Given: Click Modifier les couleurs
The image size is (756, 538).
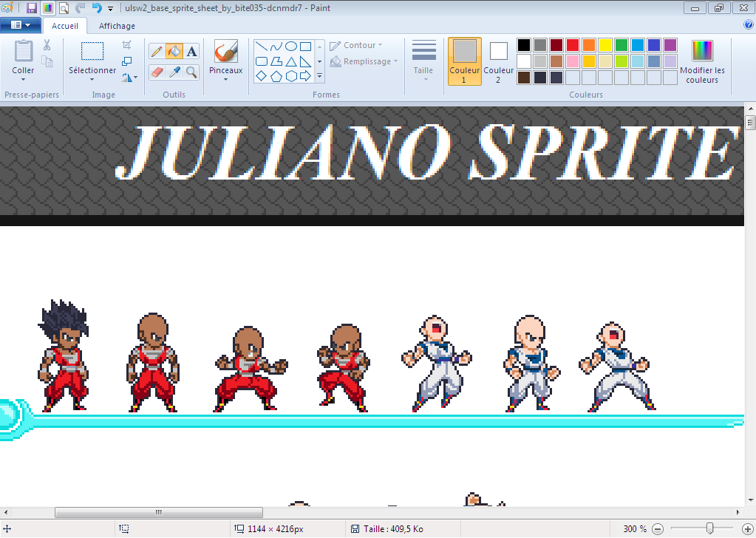Looking at the screenshot, I should [701, 61].
